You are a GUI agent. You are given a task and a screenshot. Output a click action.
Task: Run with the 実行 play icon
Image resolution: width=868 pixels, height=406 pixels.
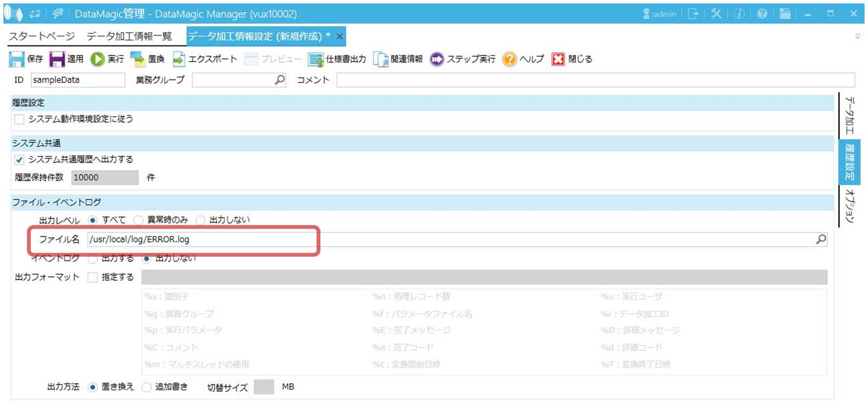coord(98,59)
